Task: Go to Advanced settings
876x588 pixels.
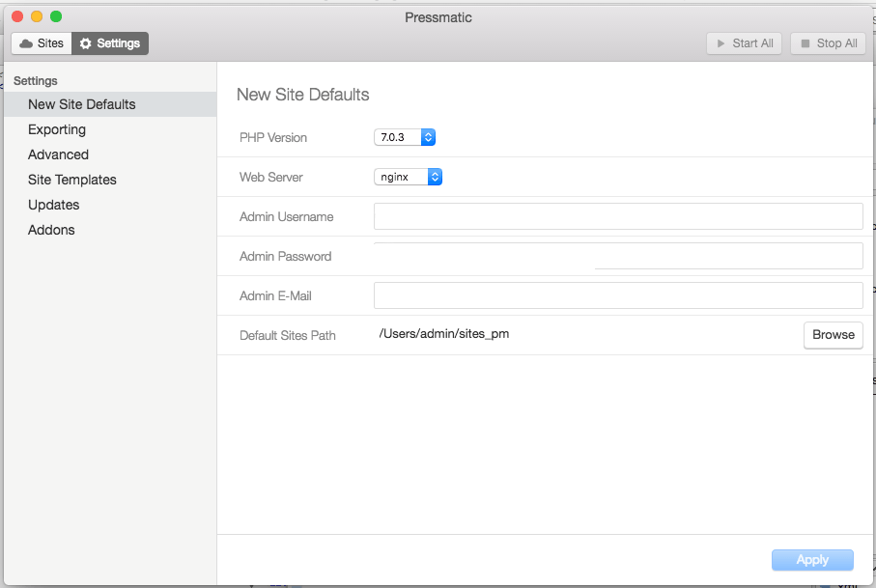Action: click(110, 154)
